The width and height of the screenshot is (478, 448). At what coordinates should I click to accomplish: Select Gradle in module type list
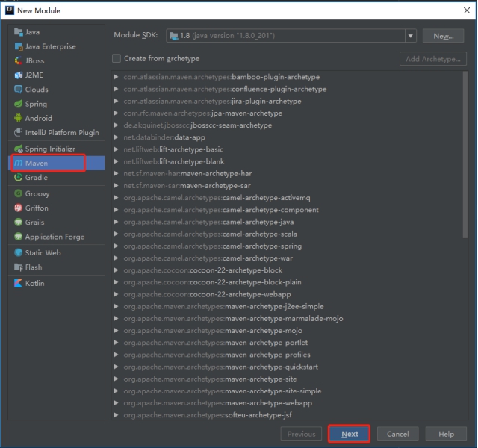tap(57, 178)
